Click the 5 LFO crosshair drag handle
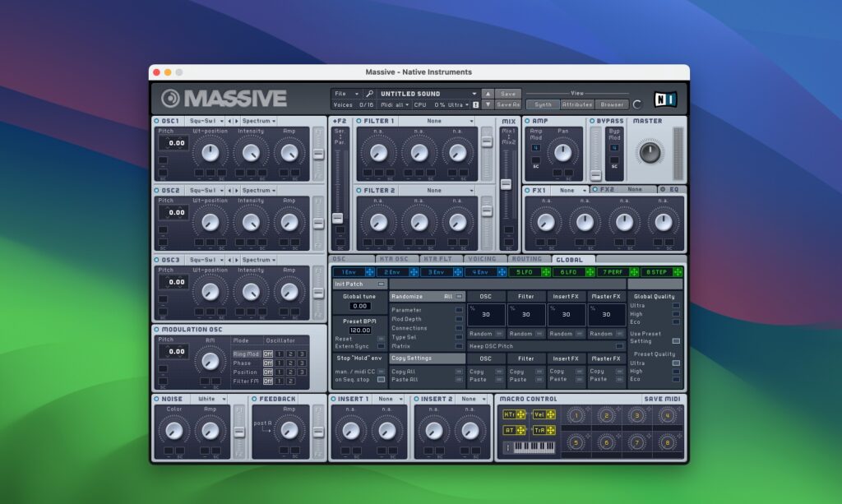842x504 pixels. tap(546, 270)
